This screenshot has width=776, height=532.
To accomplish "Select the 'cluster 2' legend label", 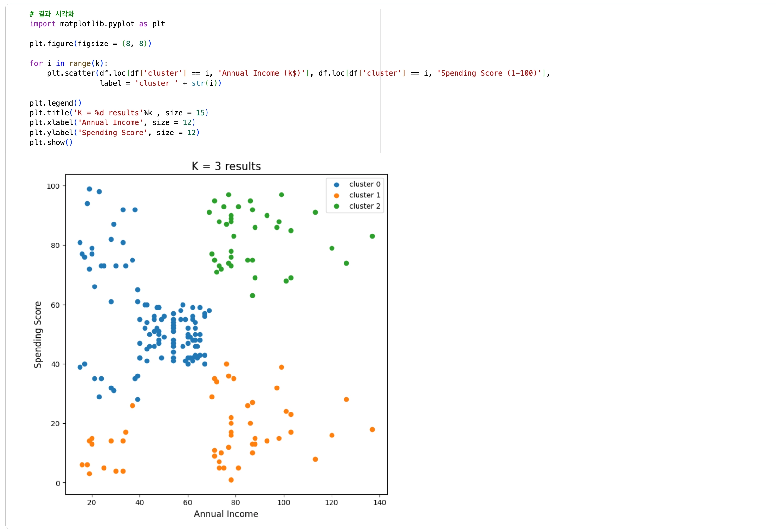I will coord(365,206).
